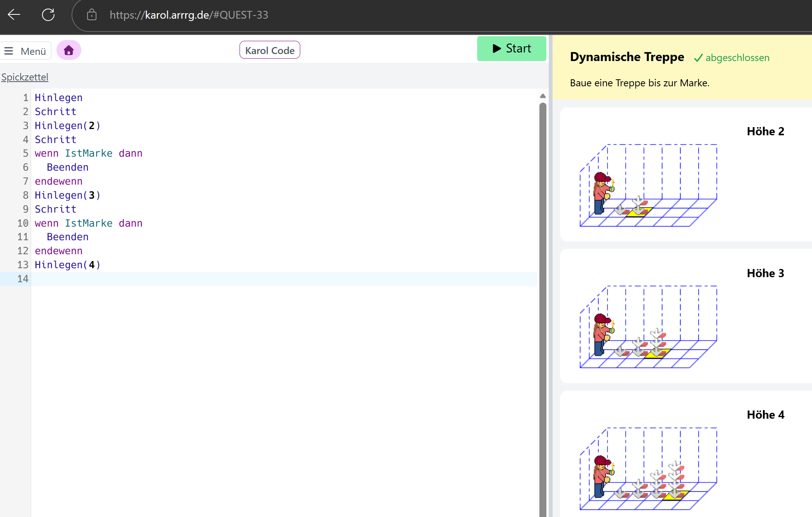Click the browser back arrow
812x517 pixels.
coord(14,15)
